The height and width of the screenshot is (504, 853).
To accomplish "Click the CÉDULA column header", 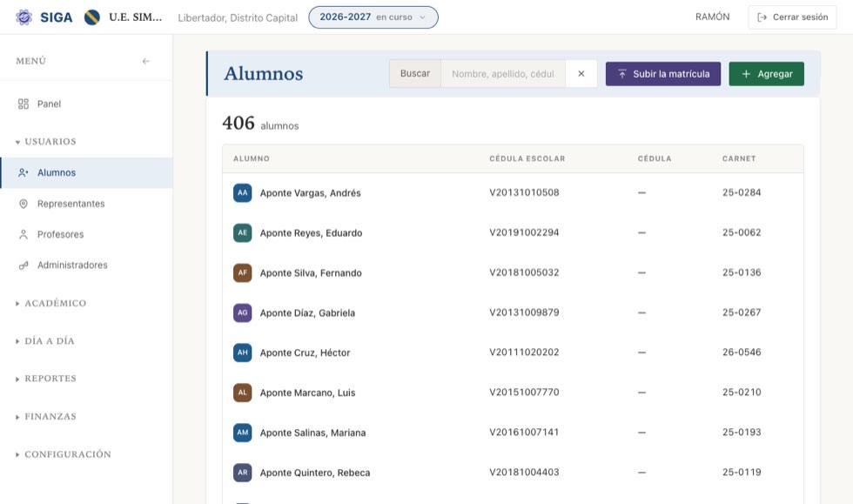I will click(655, 159).
